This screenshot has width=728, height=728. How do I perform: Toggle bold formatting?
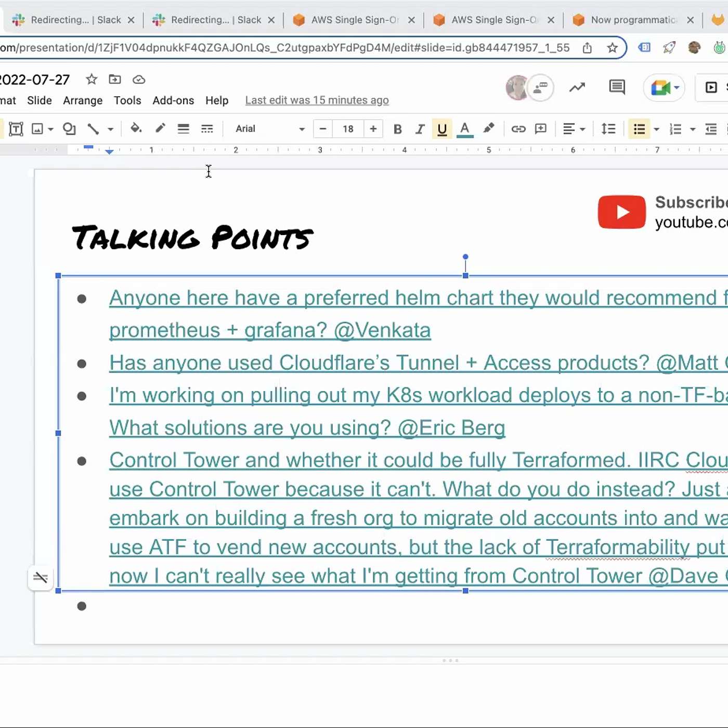click(398, 129)
